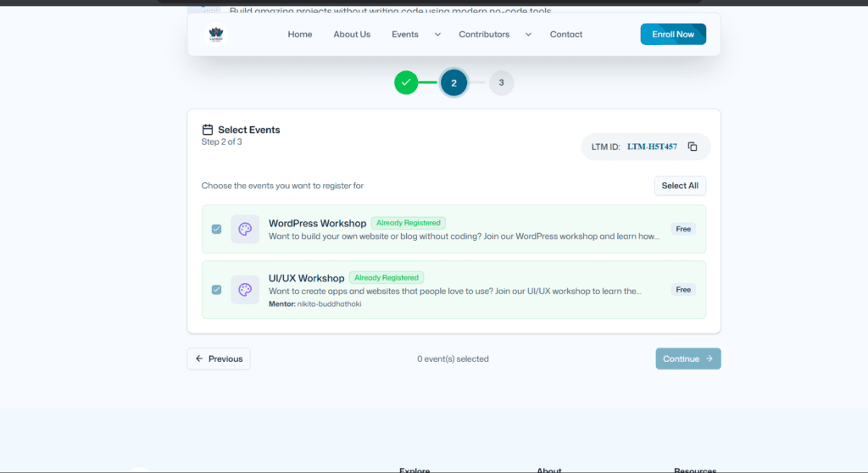Open the About Us page
Image resolution: width=868 pixels, height=473 pixels.
pyautogui.click(x=352, y=35)
